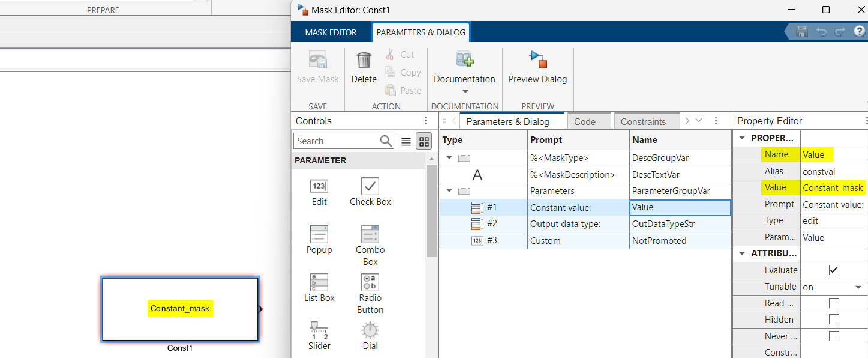Viewport: 868px width, 358px height.
Task: Collapse the Parameters group row
Action: (x=449, y=190)
